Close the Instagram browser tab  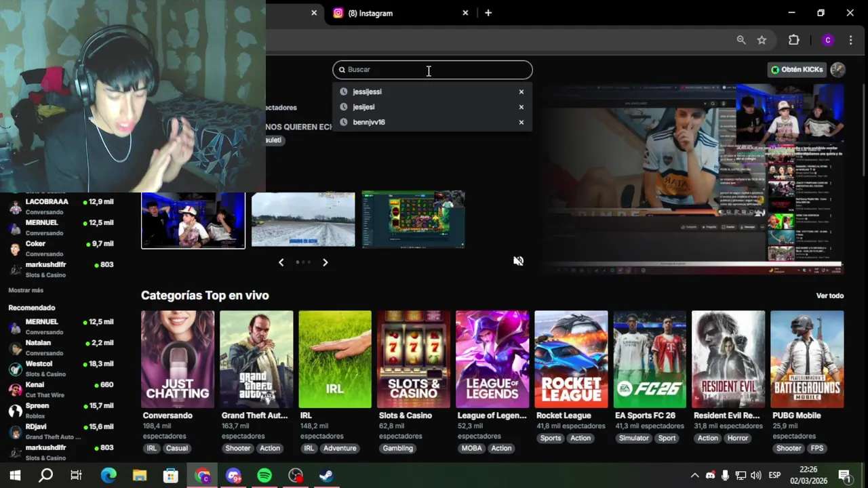coord(465,13)
